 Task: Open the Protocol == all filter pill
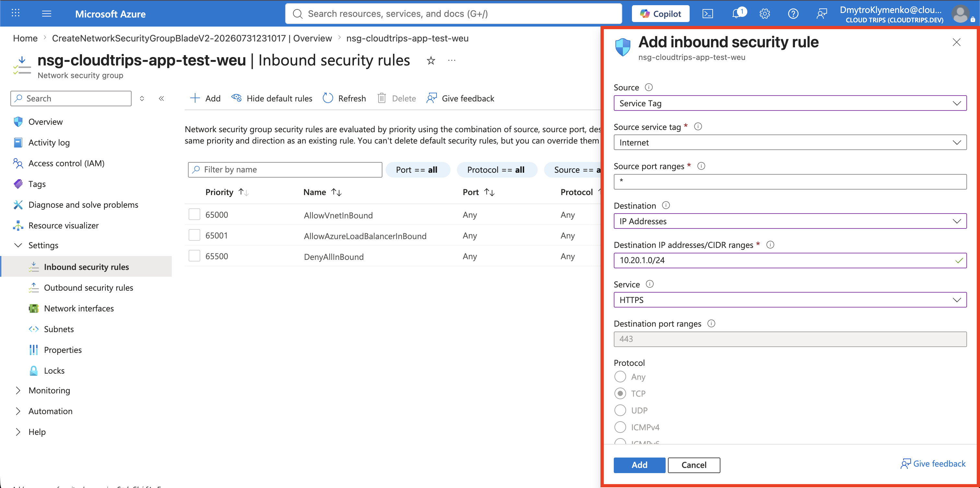click(496, 170)
